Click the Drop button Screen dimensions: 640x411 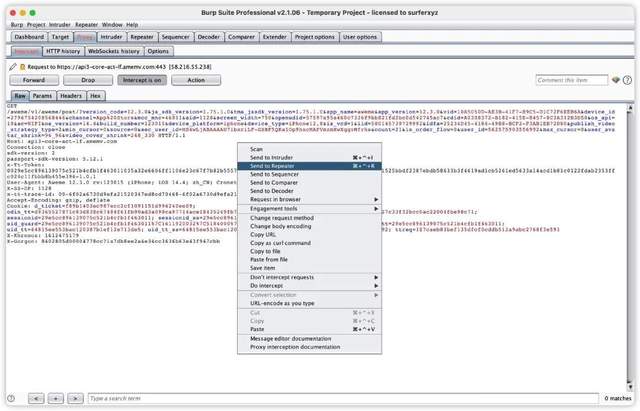(x=87, y=80)
